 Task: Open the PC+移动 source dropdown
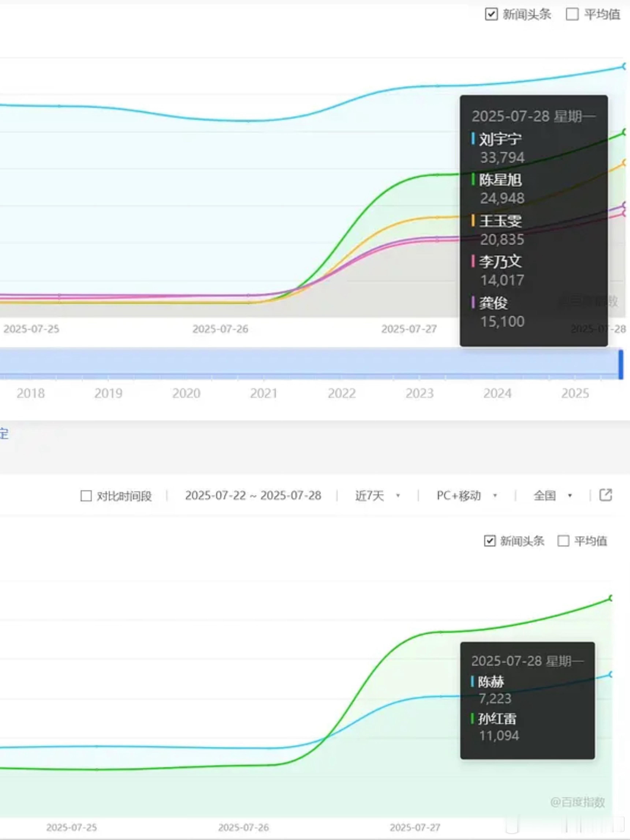(x=467, y=496)
